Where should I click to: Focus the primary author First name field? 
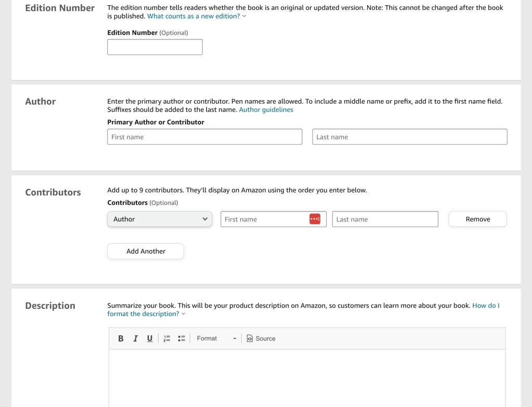[204, 137]
